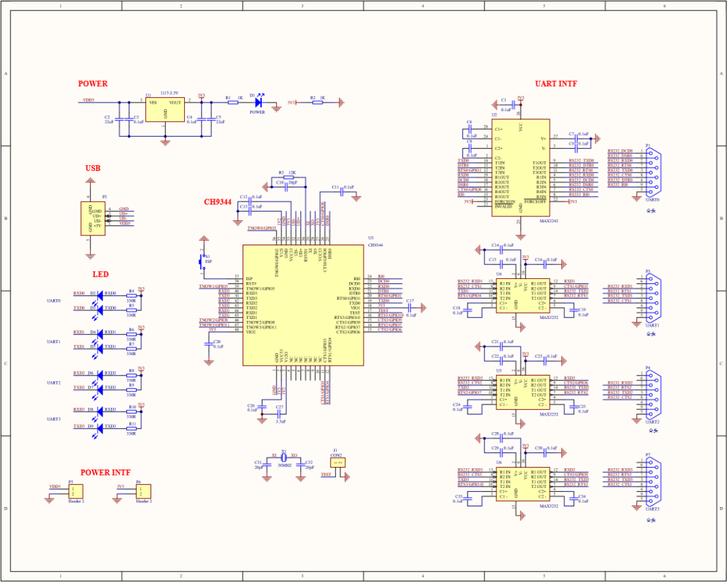The height and width of the screenshot is (582, 728).
Task: Select the X1 30MHZ crystal symbol
Action: click(x=284, y=458)
